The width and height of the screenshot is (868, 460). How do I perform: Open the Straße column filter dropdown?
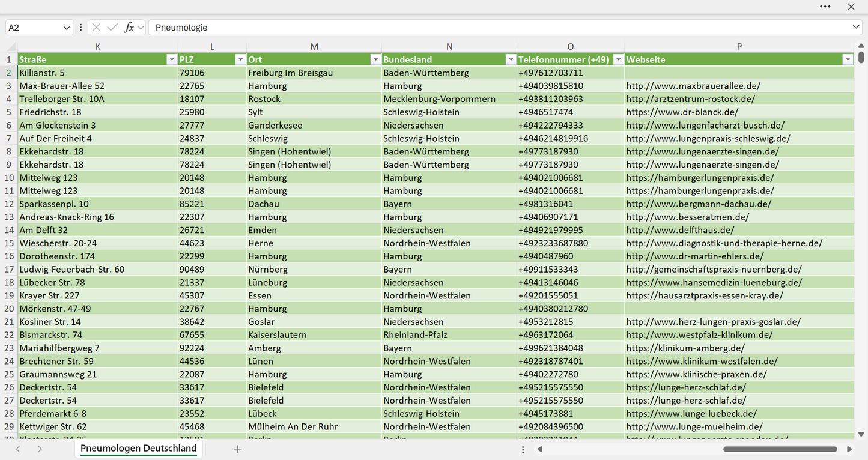(x=171, y=59)
